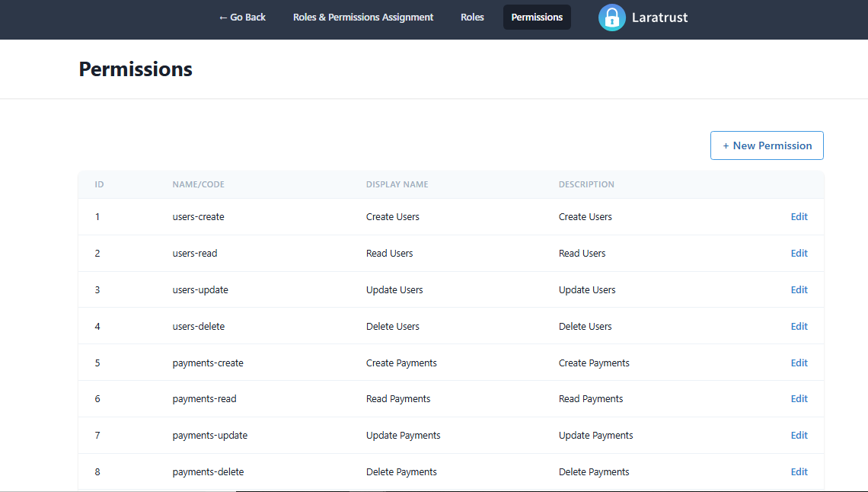Image resolution: width=868 pixels, height=492 pixels.
Task: Select the Permissions tab
Action: click(x=537, y=18)
